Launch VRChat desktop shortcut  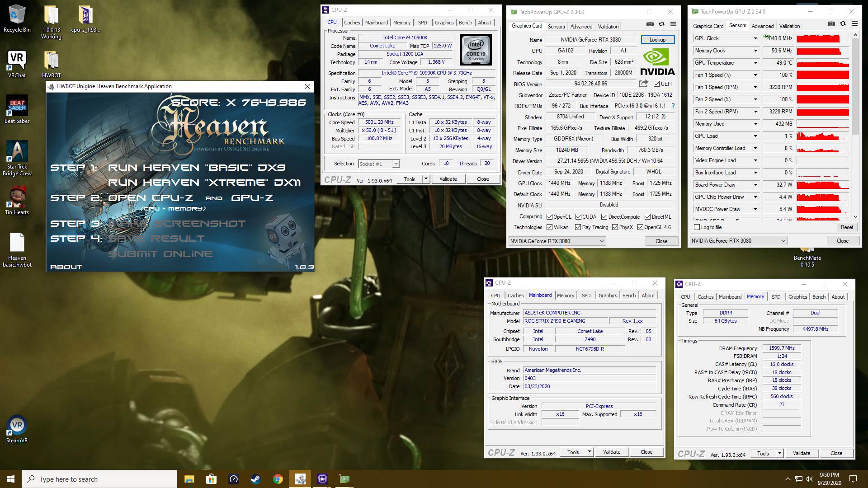[17, 64]
